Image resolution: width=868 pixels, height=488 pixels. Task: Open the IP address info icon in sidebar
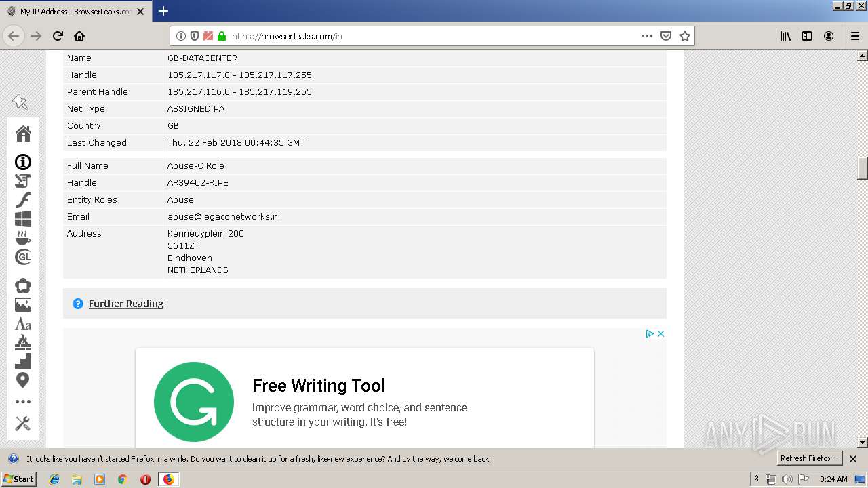[23, 162]
